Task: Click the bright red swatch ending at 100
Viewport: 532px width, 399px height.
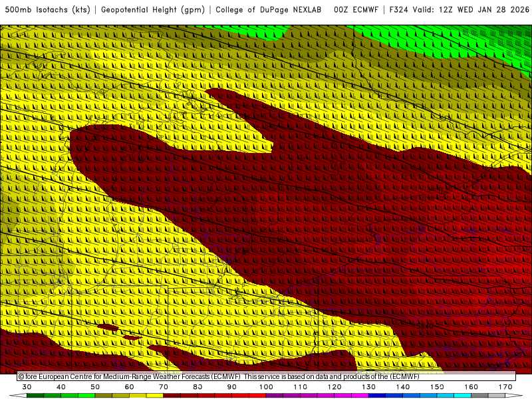Action: 257,396
